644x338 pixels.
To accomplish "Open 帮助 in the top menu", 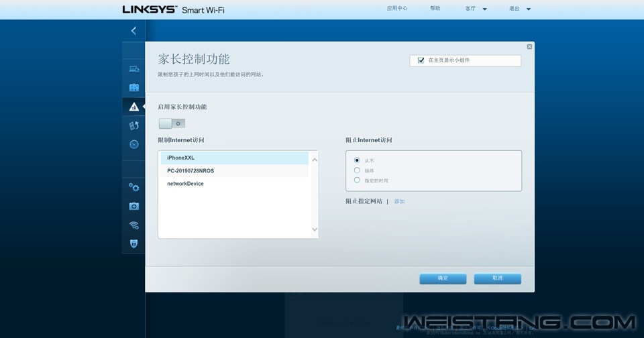I will coord(435,9).
